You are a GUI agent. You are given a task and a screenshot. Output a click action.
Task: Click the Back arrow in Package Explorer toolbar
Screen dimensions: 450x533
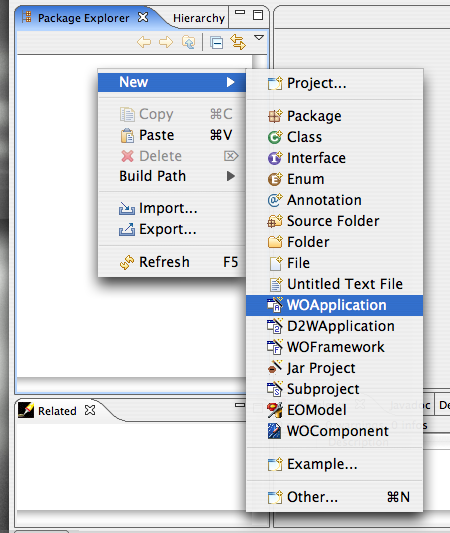tap(144, 42)
